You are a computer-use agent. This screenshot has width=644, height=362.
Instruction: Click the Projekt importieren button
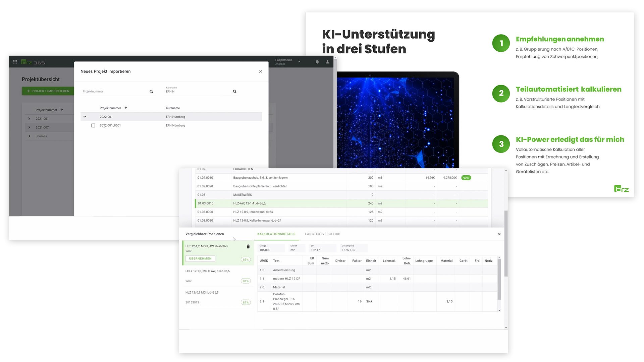(x=48, y=91)
